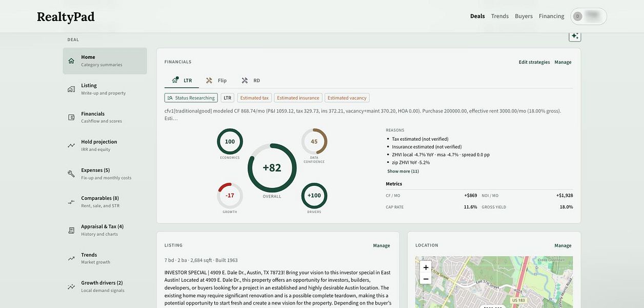Zoom out on the location map
Viewport: 644px width, 308px height.
426,279
